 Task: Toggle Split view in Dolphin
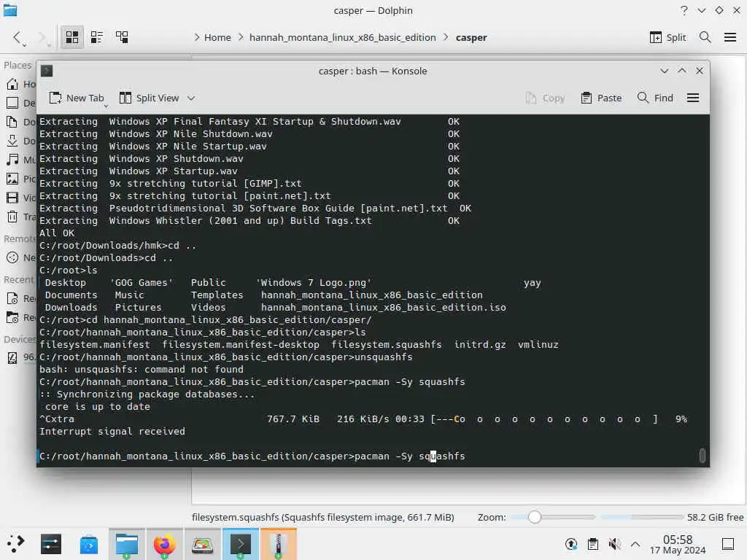(x=667, y=37)
